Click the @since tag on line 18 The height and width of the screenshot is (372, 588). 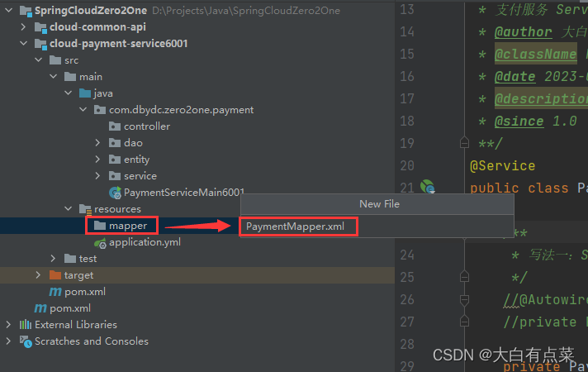pyautogui.click(x=519, y=122)
